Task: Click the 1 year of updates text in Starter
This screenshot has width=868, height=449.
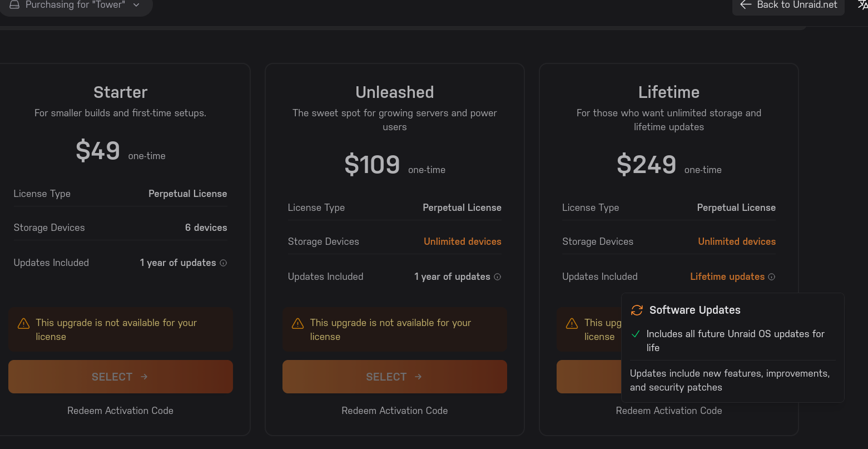Action: point(178,263)
